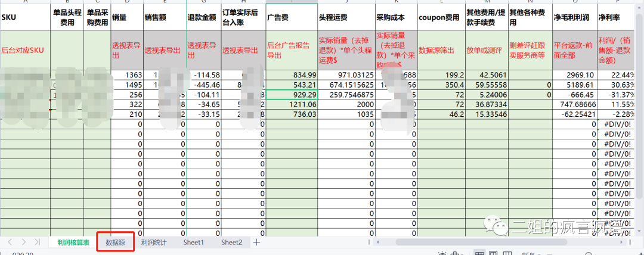The image size is (644, 255).
Task: Select the sales volume cell 1495
Action: click(128, 85)
